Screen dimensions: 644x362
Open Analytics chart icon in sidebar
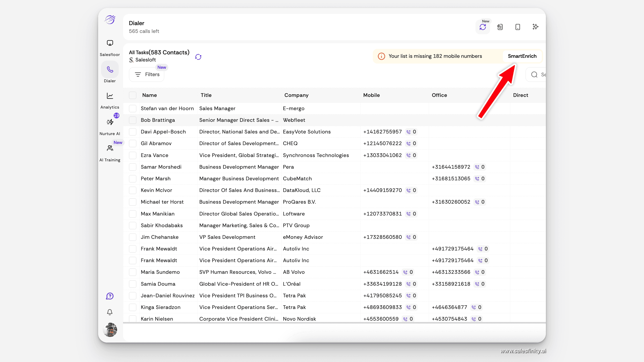click(x=110, y=96)
